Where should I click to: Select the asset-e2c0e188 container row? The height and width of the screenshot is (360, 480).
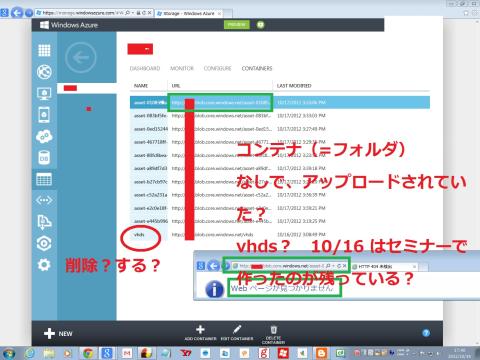tap(280, 208)
